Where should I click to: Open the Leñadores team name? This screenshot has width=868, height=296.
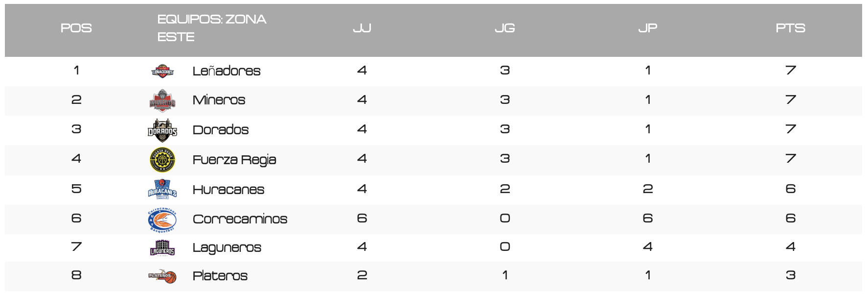(227, 72)
